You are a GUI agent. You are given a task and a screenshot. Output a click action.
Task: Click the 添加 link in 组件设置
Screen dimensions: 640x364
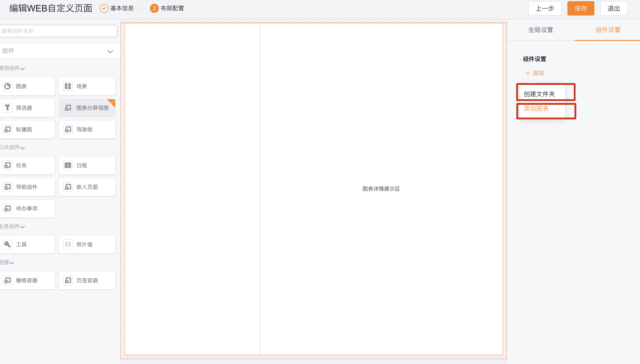coord(538,73)
